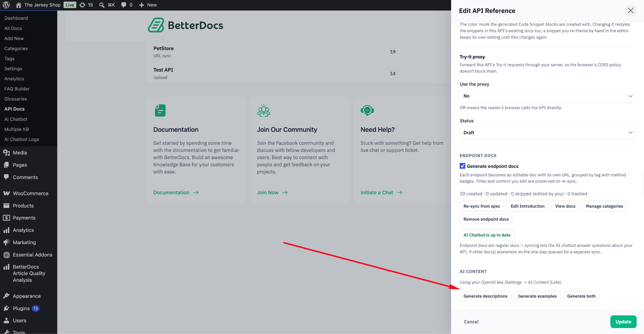Screen dimensions: 644x334
Task: Click the Join Our Community people icon
Action: 264,111
